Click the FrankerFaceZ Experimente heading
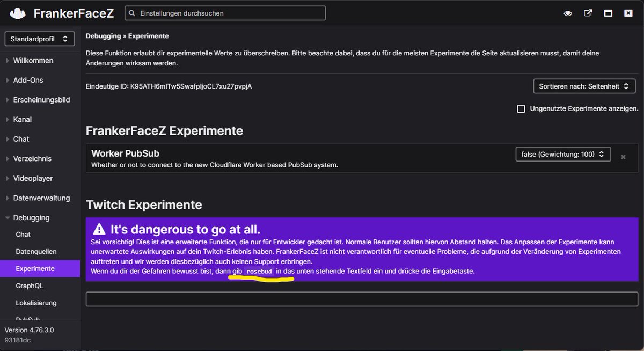This screenshot has height=351, width=644. coord(164,130)
